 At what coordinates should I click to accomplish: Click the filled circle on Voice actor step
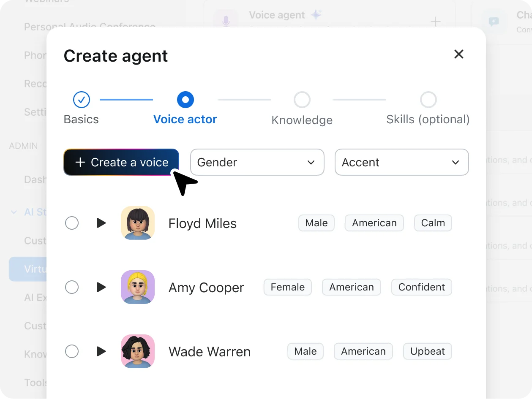pyautogui.click(x=185, y=100)
